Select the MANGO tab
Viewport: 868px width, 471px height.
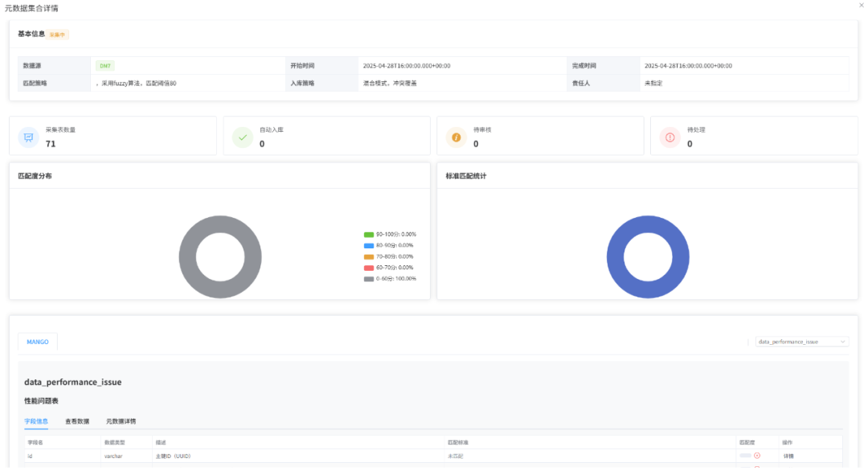[38, 342]
